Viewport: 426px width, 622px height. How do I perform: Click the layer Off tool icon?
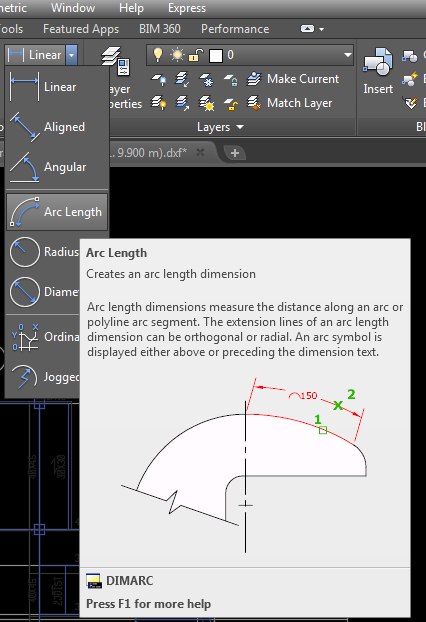click(159, 79)
